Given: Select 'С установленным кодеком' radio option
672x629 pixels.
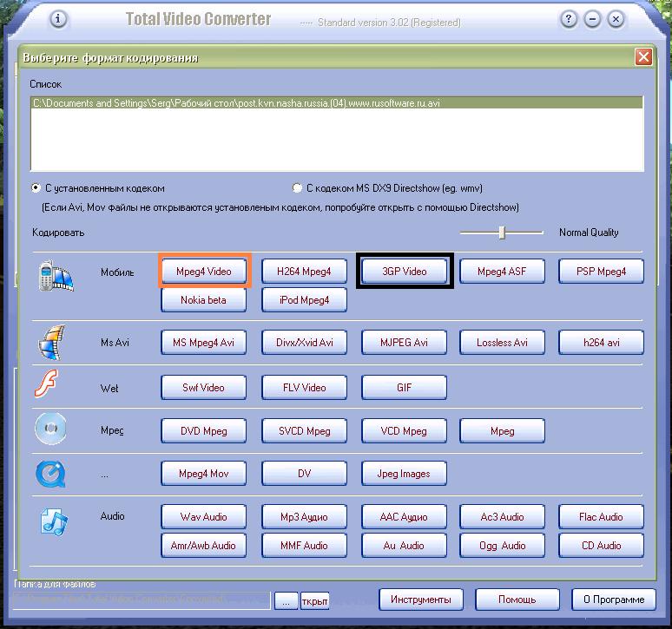Looking at the screenshot, I should tap(36, 188).
